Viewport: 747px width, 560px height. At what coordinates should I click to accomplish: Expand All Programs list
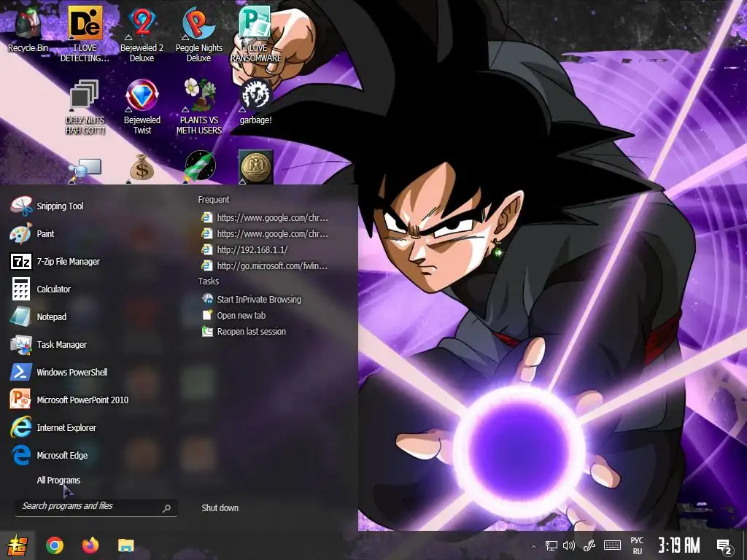(58, 480)
